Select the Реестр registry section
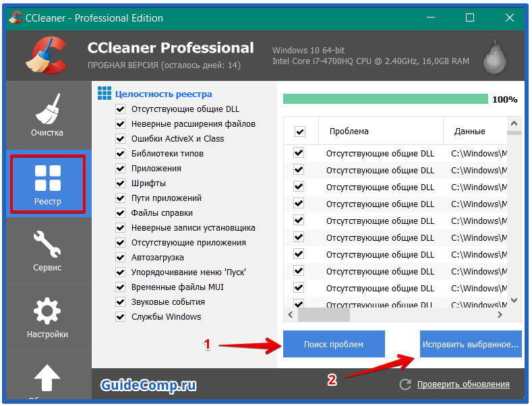 (48, 184)
